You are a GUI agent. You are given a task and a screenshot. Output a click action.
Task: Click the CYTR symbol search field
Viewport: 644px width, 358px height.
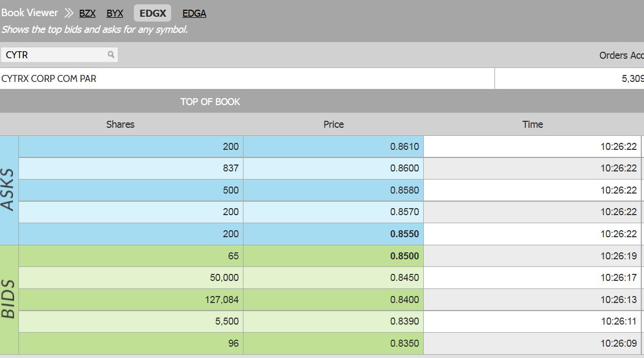54,55
